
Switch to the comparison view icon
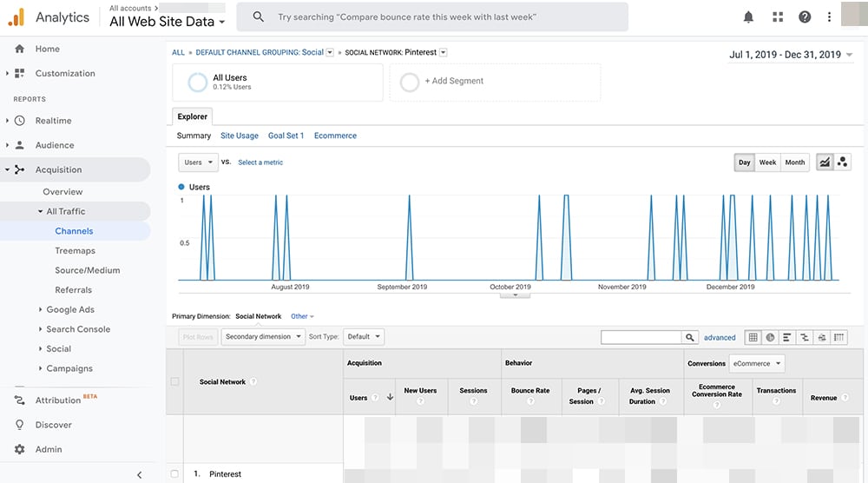pos(805,337)
